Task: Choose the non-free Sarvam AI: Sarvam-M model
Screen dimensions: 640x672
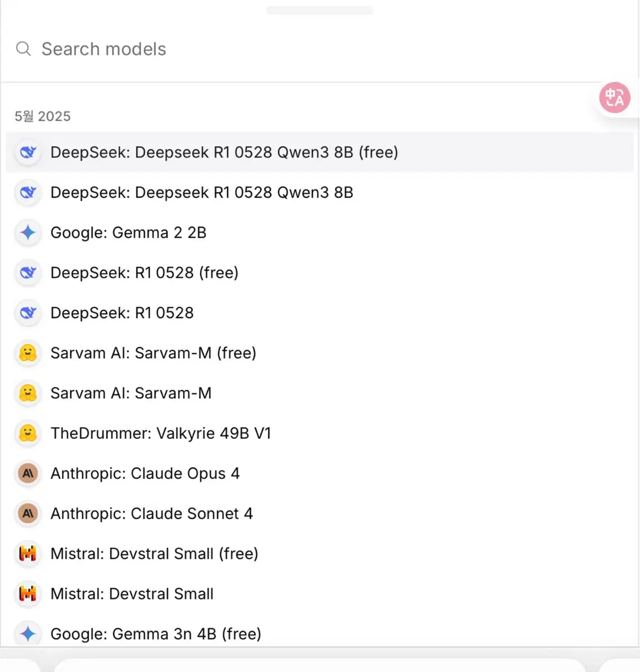Action: pyautogui.click(x=319, y=393)
